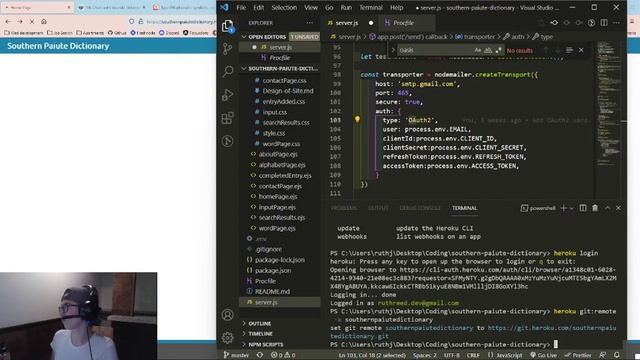Click the synchronize changes icon in status bar

260,355
